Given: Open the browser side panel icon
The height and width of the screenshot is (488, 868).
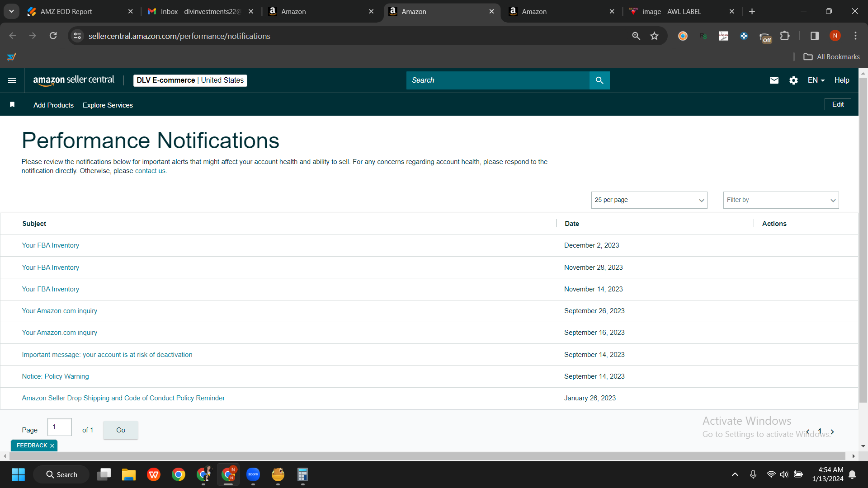Looking at the screenshot, I should 815,36.
